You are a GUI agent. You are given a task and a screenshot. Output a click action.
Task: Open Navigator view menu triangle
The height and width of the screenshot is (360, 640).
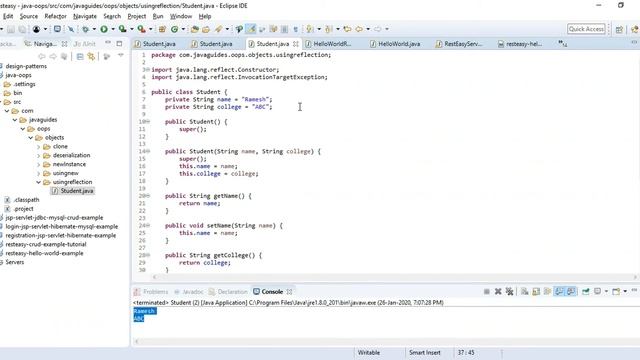click(x=121, y=56)
